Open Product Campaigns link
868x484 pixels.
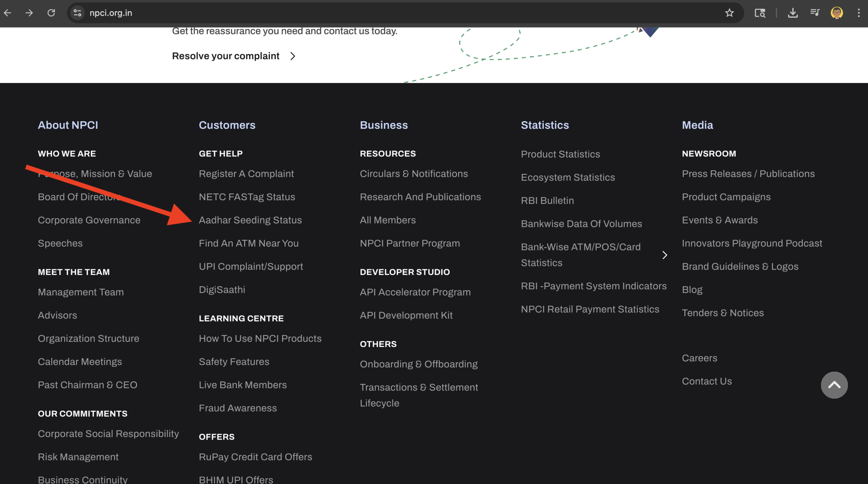726,197
